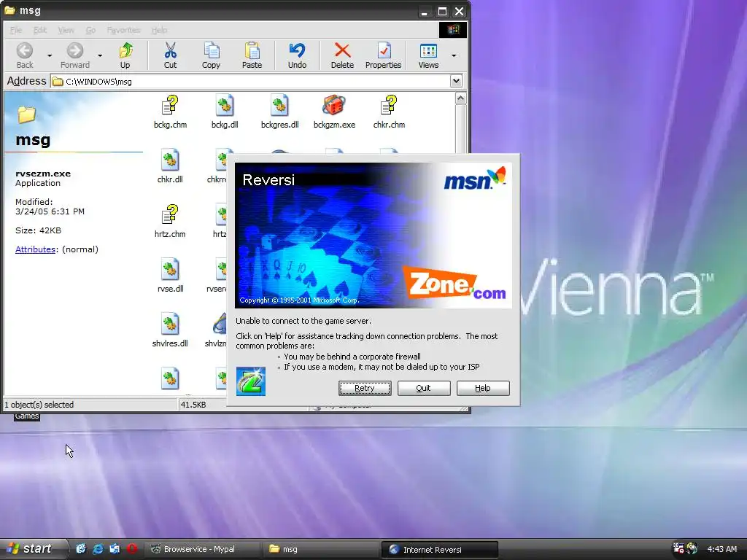Open the Back history dropdown arrow
Viewport: 747px width, 560px height.
click(50, 55)
